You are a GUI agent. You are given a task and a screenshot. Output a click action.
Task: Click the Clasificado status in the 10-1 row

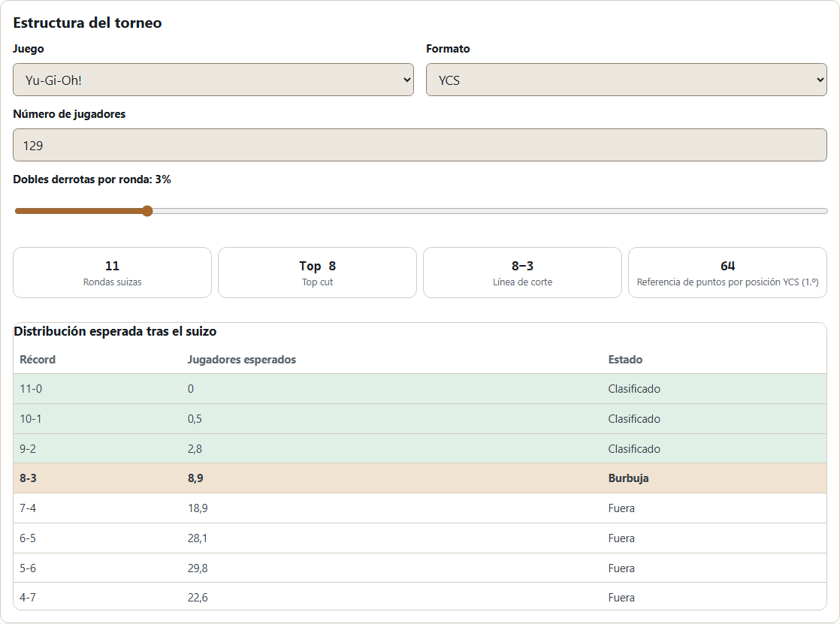(634, 419)
